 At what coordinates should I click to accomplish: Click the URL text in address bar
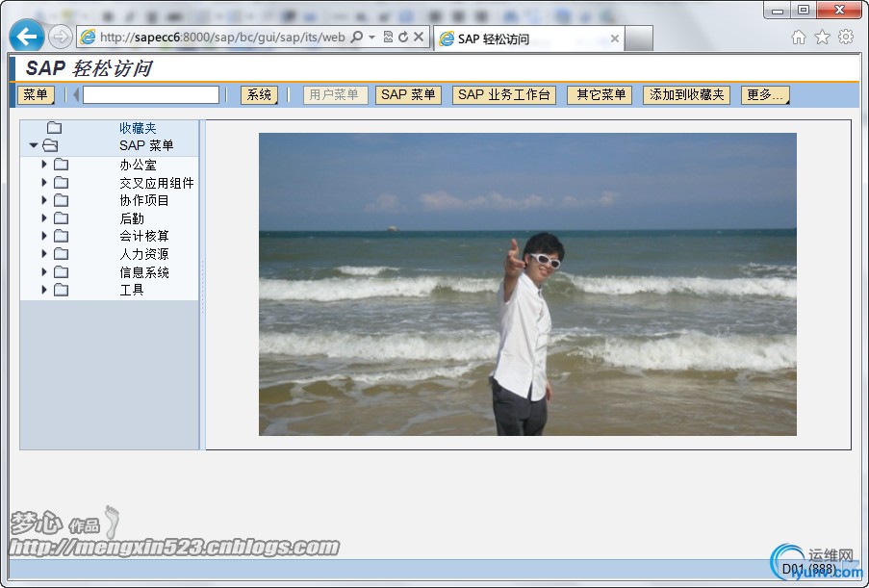[223, 38]
